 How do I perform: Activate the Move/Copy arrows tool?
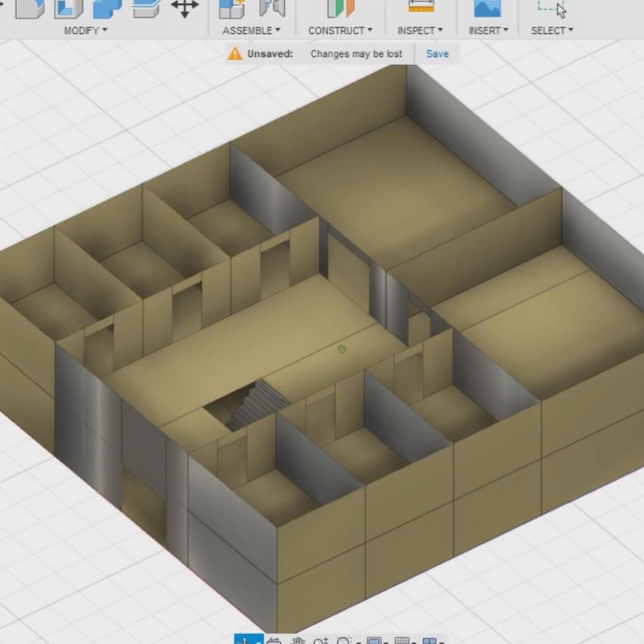(x=185, y=9)
